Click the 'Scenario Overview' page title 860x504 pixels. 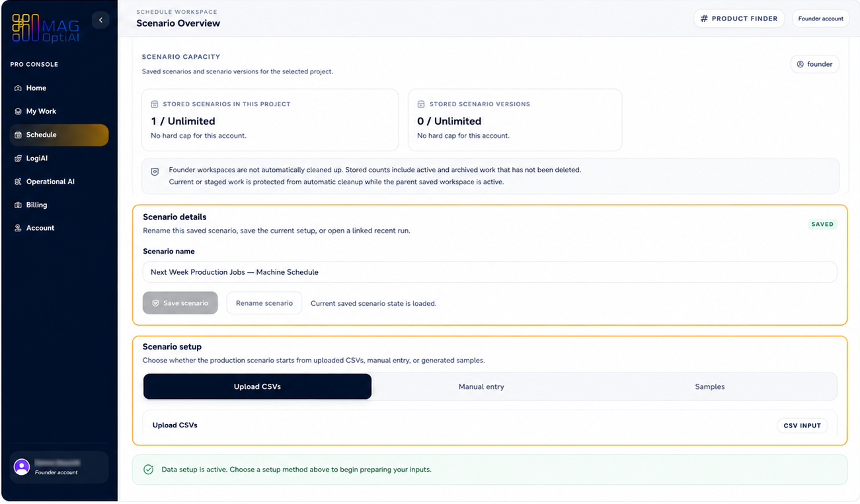pos(178,23)
